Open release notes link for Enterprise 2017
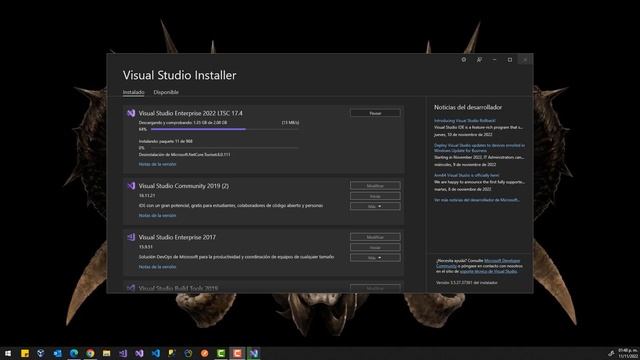This screenshot has width=640, height=360. pyautogui.click(x=157, y=267)
